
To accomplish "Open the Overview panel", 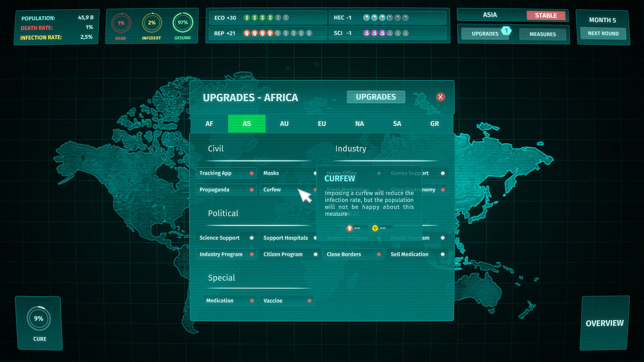I will coord(604,323).
